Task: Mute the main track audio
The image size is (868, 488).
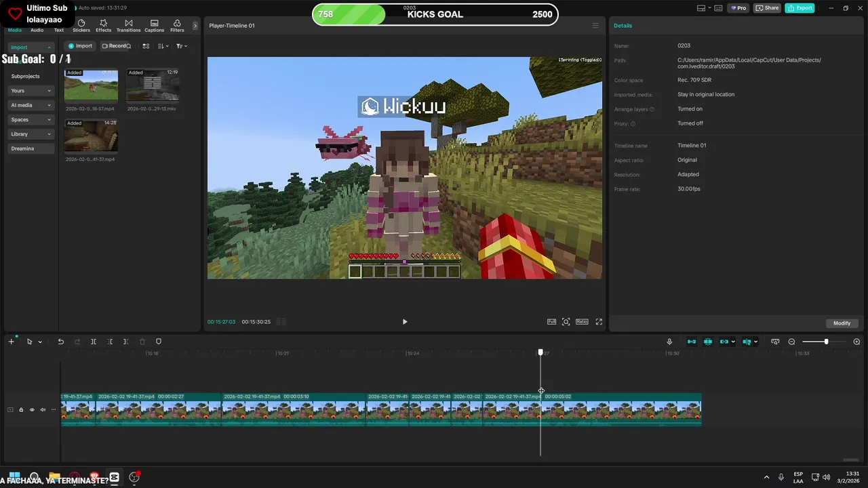Action: click(43, 409)
